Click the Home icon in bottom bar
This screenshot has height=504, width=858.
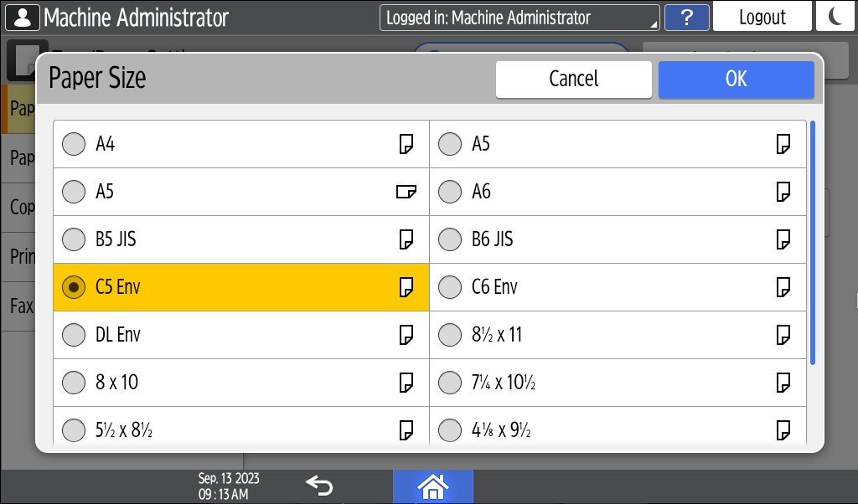pos(433,486)
